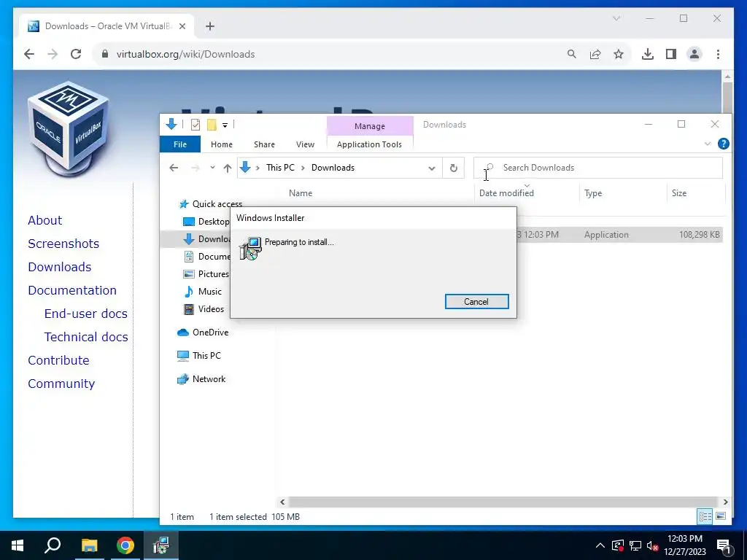This screenshot has height=560, width=747.
Task: Open the Windows Start menu
Action: click(18, 545)
